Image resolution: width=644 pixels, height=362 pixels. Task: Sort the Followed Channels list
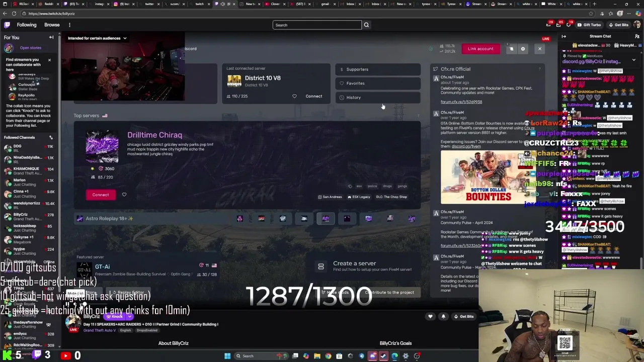click(51, 137)
